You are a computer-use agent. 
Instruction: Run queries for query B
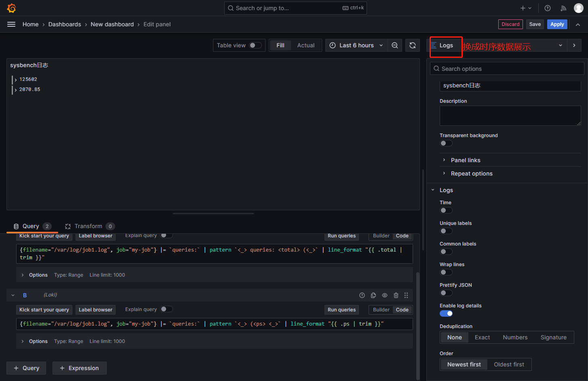pyautogui.click(x=341, y=310)
